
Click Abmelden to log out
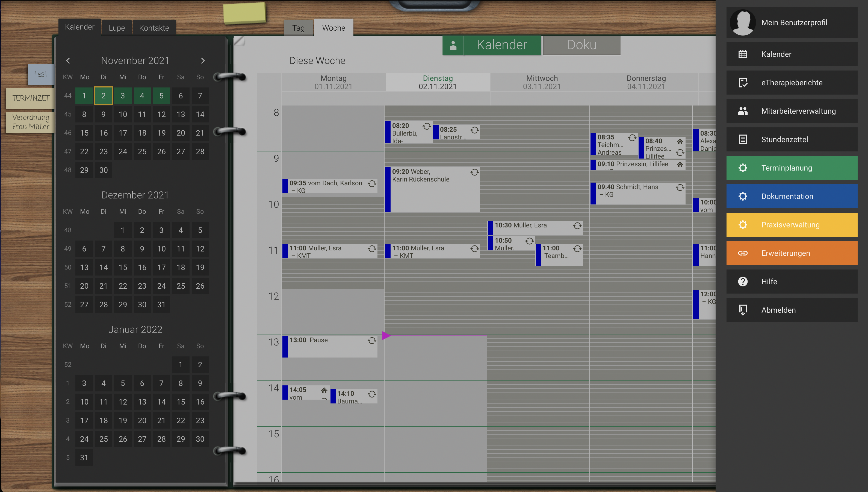pos(791,310)
